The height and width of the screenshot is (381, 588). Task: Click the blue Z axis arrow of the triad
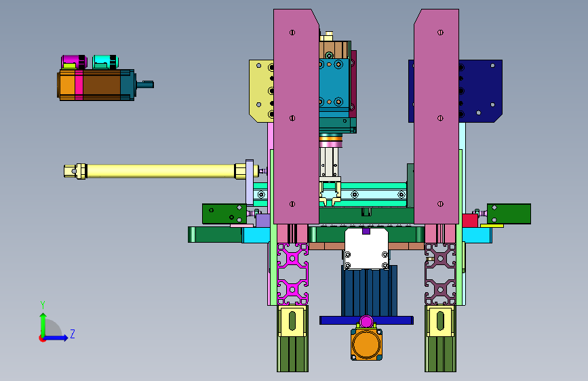pyautogui.click(x=56, y=338)
